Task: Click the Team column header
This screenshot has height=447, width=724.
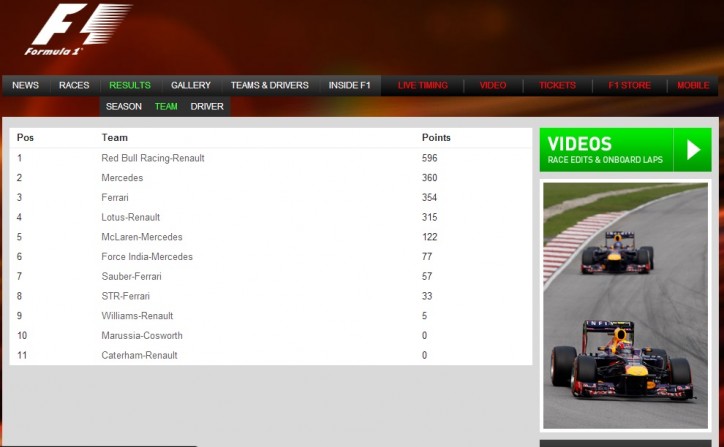Action: pos(115,138)
